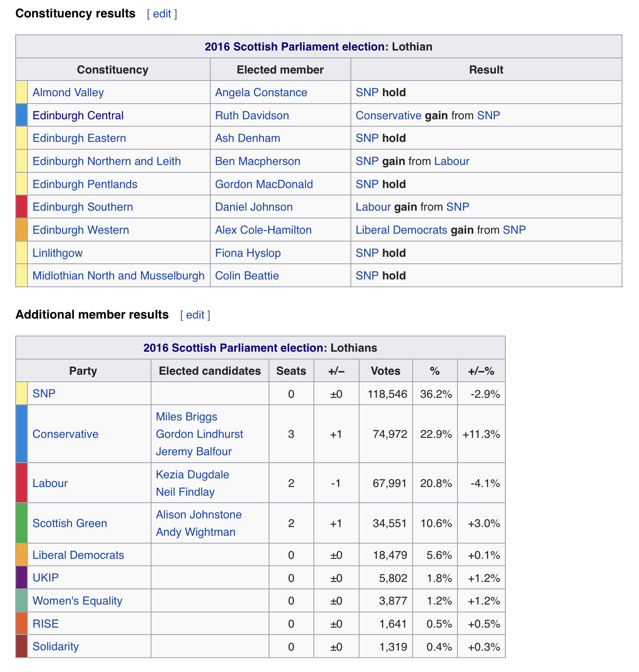Select the Votes column header
The height and width of the screenshot is (672, 639).
pos(386,371)
